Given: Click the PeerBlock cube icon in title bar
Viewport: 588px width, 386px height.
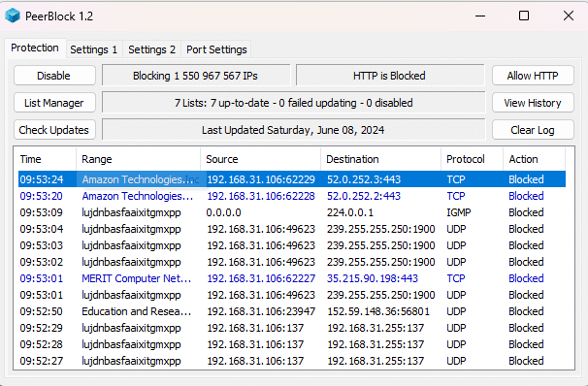Looking at the screenshot, I should pyautogui.click(x=12, y=16).
